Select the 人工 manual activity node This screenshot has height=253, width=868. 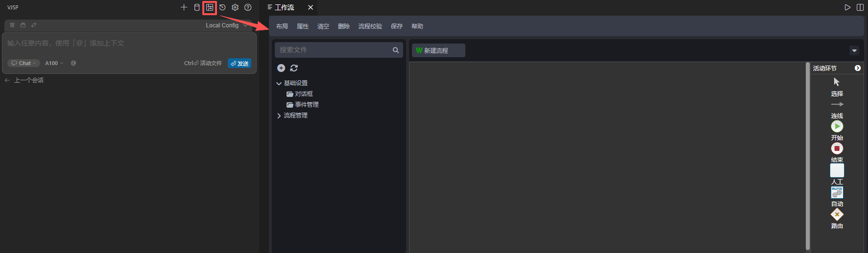tap(837, 170)
